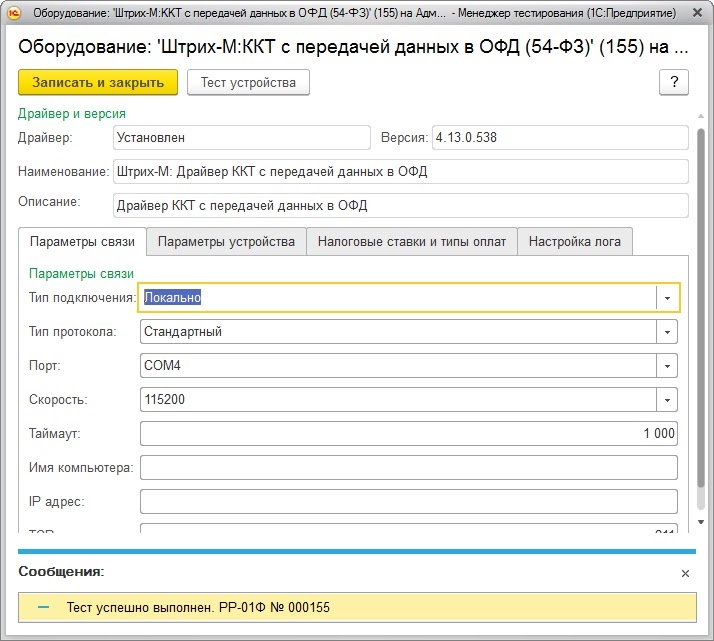Focus the Имя компьютера input field
The width and height of the screenshot is (714, 641).
click(x=408, y=468)
